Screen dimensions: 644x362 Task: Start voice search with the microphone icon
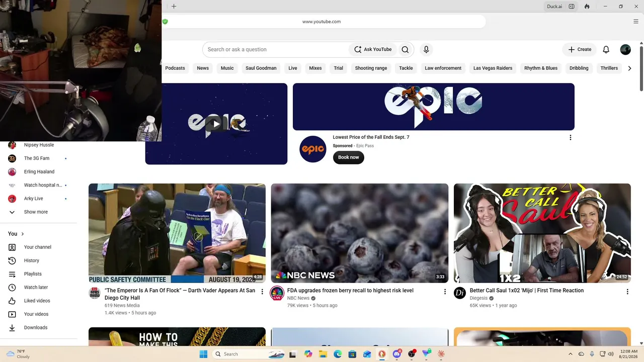tap(426, 49)
